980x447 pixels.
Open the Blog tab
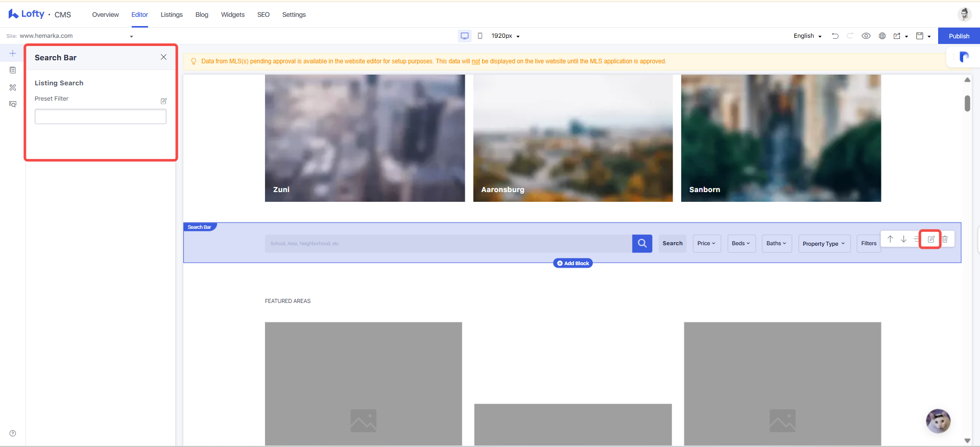click(x=202, y=15)
